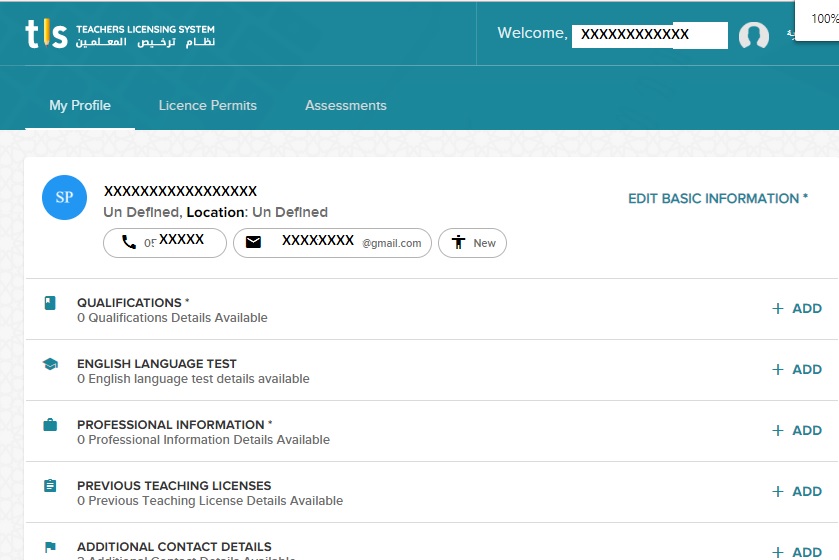Click the plus icon in Previous Teaching Licenses row
The image size is (839, 560).
coord(778,492)
